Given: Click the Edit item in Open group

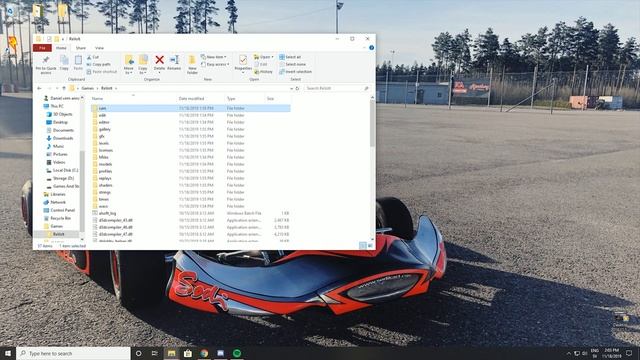Looking at the screenshot, I should tap(260, 64).
